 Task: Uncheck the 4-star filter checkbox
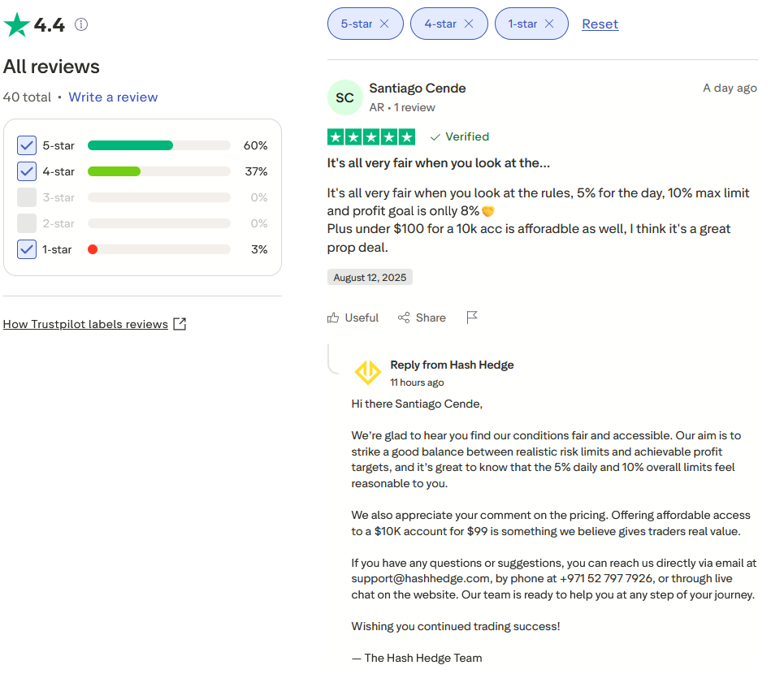coord(27,171)
